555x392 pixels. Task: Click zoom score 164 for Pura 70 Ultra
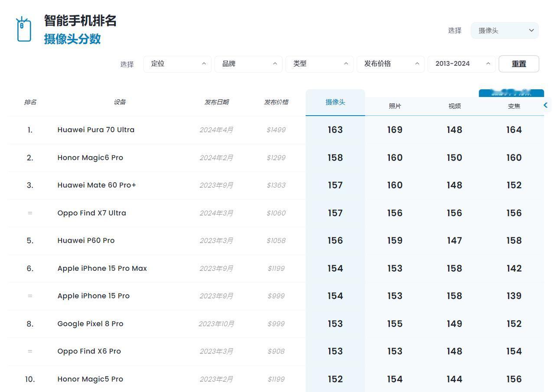(x=514, y=130)
